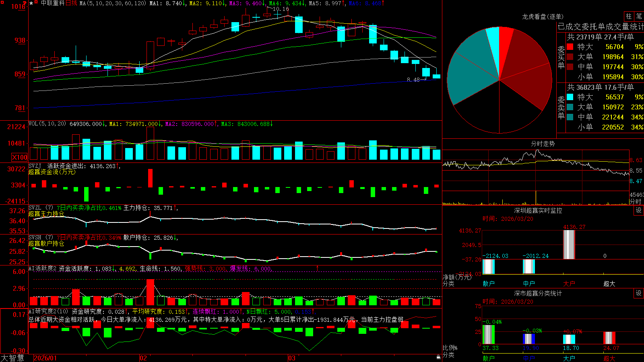Open 设 settings for 深市超赢分类统计 panel
Image resolution: width=644 pixels, height=362 pixels.
click(639, 293)
